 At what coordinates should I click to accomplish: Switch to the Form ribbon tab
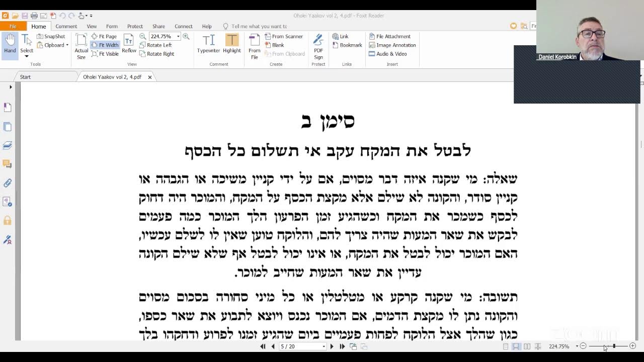pyautogui.click(x=112, y=26)
